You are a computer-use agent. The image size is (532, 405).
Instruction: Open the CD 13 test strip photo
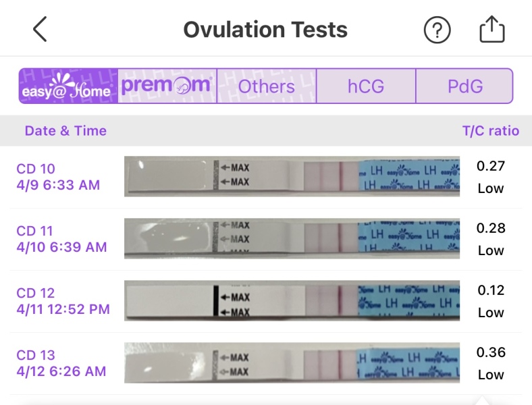292,362
